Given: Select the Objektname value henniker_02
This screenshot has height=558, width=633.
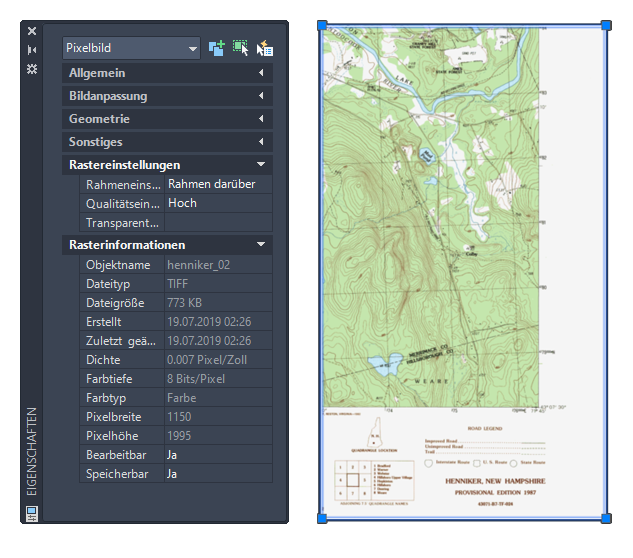Looking at the screenshot, I should (218, 265).
